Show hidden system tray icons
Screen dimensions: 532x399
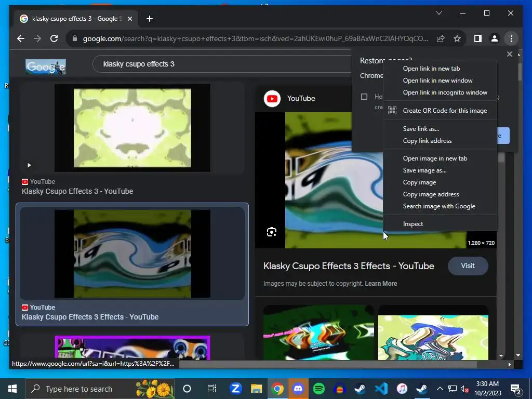[440, 389]
